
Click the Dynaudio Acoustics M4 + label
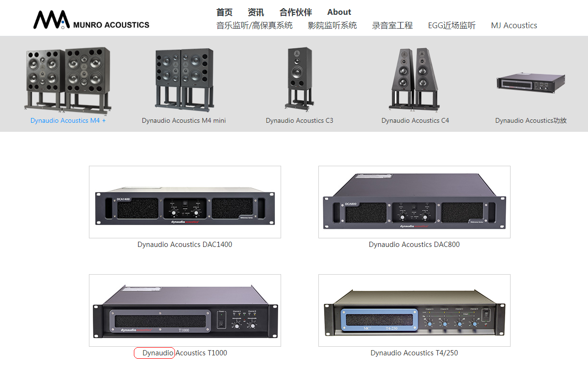click(x=68, y=121)
